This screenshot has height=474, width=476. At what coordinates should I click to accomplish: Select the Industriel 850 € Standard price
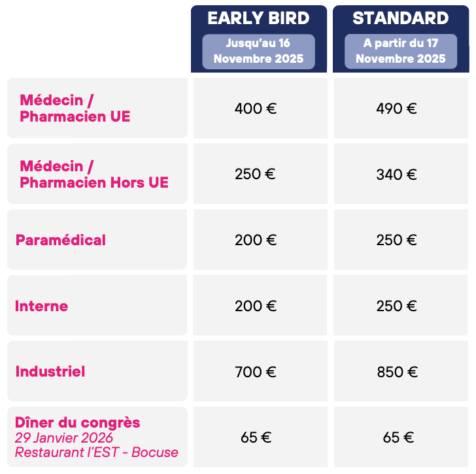point(396,372)
